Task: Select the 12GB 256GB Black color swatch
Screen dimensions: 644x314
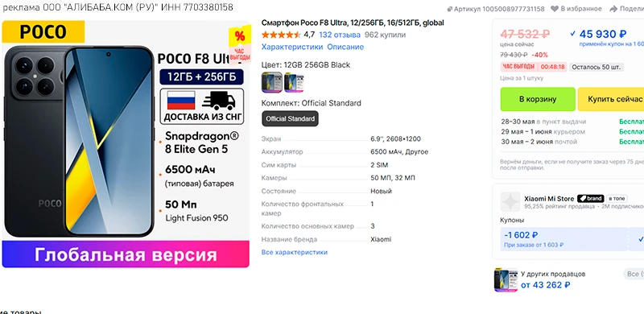Action: [x=272, y=82]
